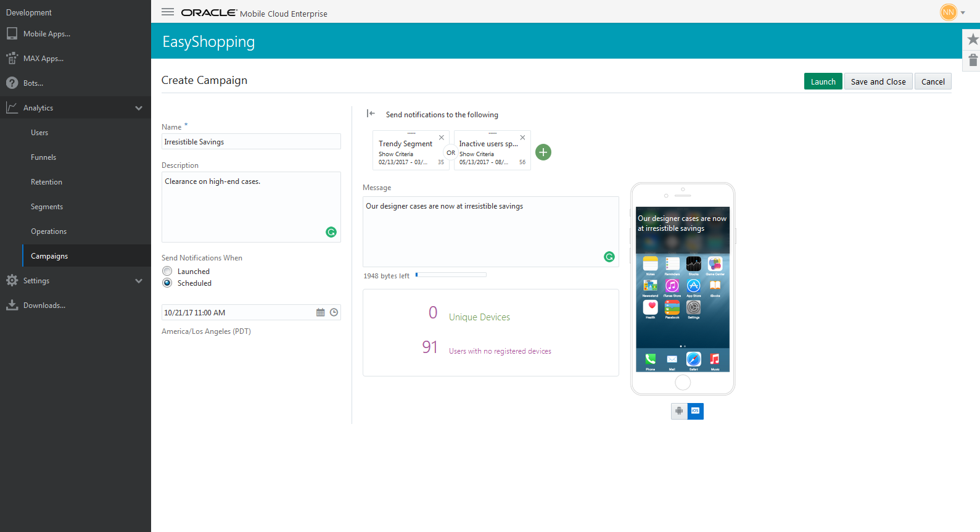Collapse the left panel arrow icon

click(371, 113)
